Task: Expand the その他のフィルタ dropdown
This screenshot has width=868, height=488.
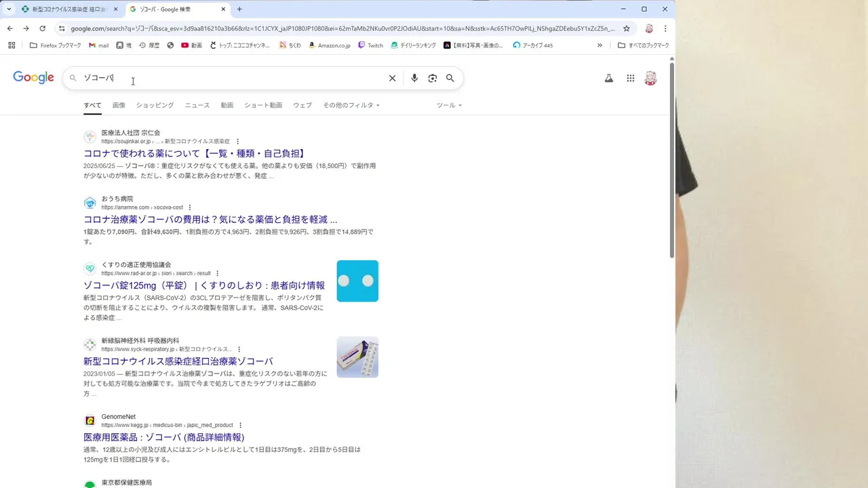Action: click(x=351, y=105)
